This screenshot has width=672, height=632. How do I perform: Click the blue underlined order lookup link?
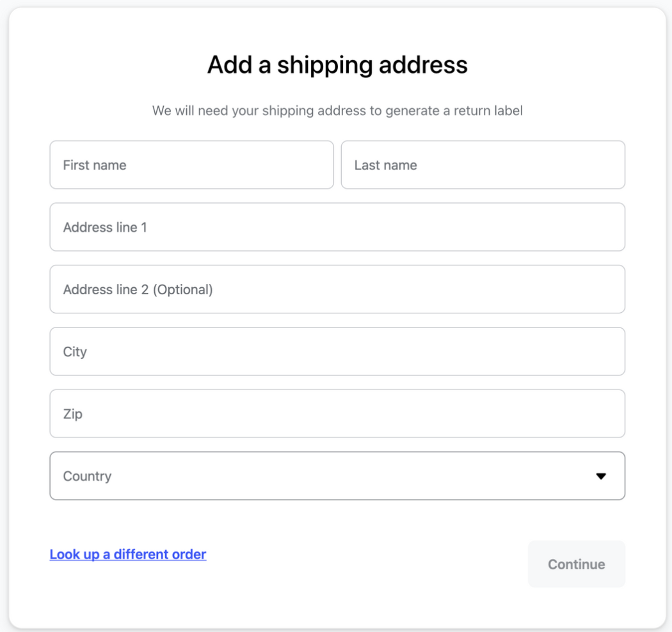[x=127, y=554]
